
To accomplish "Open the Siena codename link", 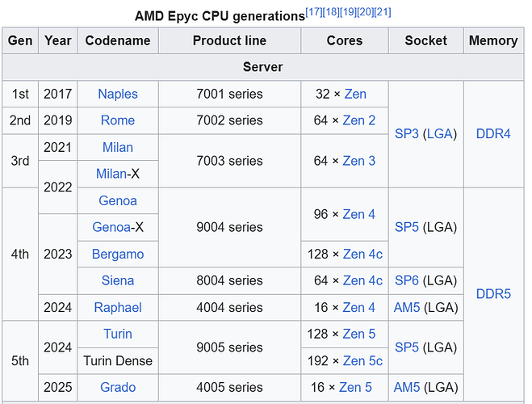I will click(118, 280).
